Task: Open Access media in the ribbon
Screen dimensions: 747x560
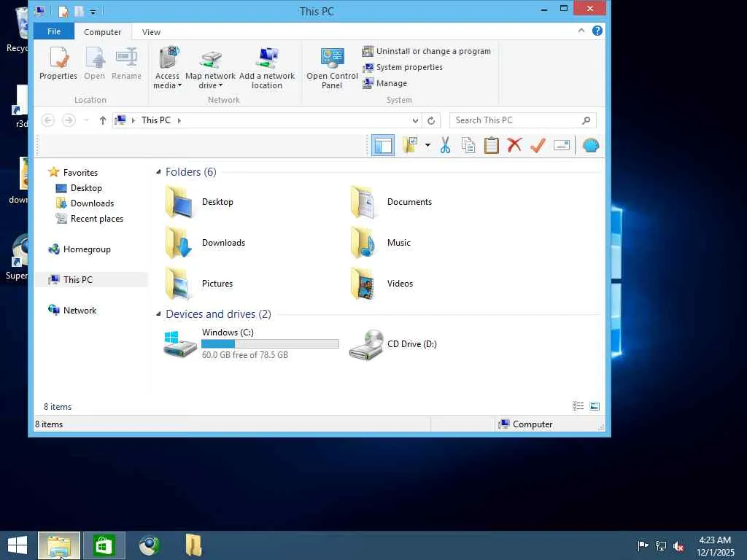Action: point(167,68)
